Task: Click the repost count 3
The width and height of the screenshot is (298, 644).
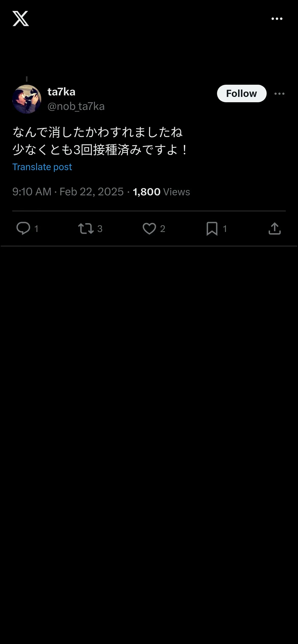Action: (x=100, y=229)
